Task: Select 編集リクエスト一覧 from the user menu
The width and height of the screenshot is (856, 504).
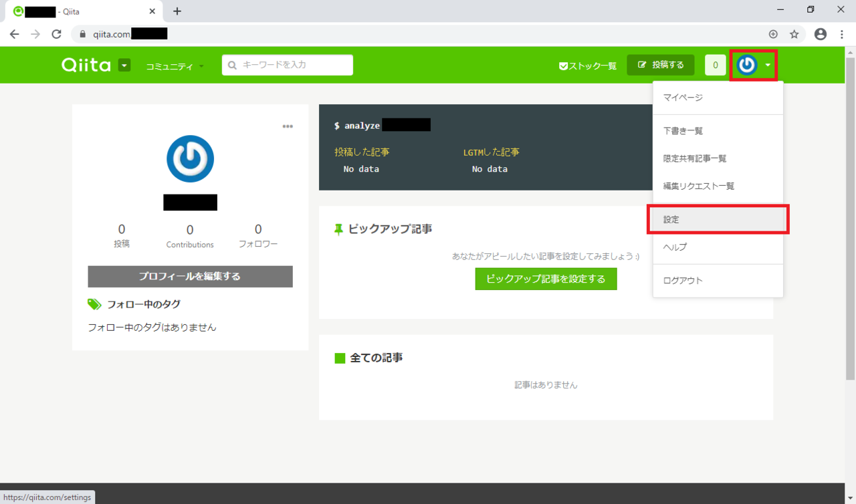Action: (x=718, y=186)
